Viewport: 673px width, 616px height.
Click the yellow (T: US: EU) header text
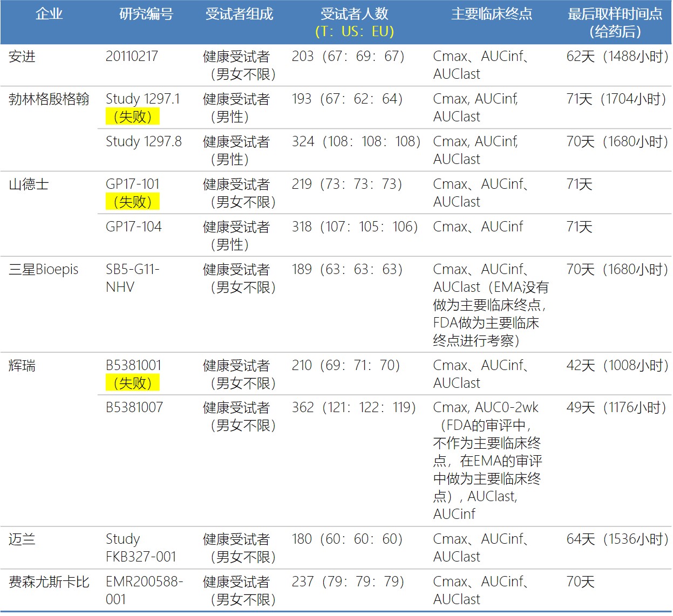(x=355, y=31)
